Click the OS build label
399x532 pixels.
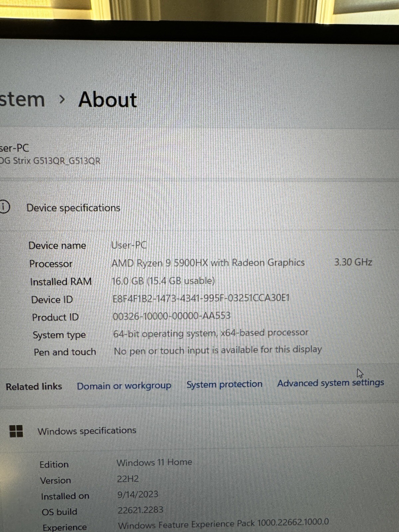point(60,512)
